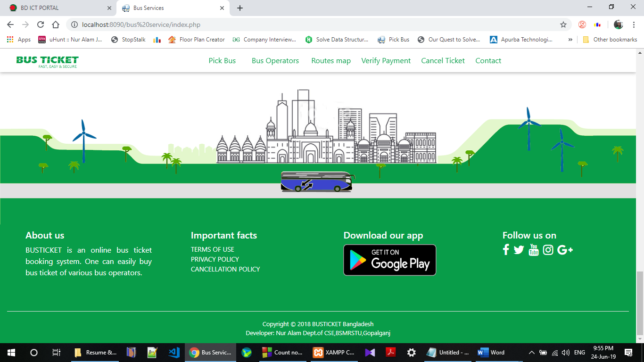Open the Cancel Ticket menu item
The width and height of the screenshot is (644, 362).
coord(443,61)
